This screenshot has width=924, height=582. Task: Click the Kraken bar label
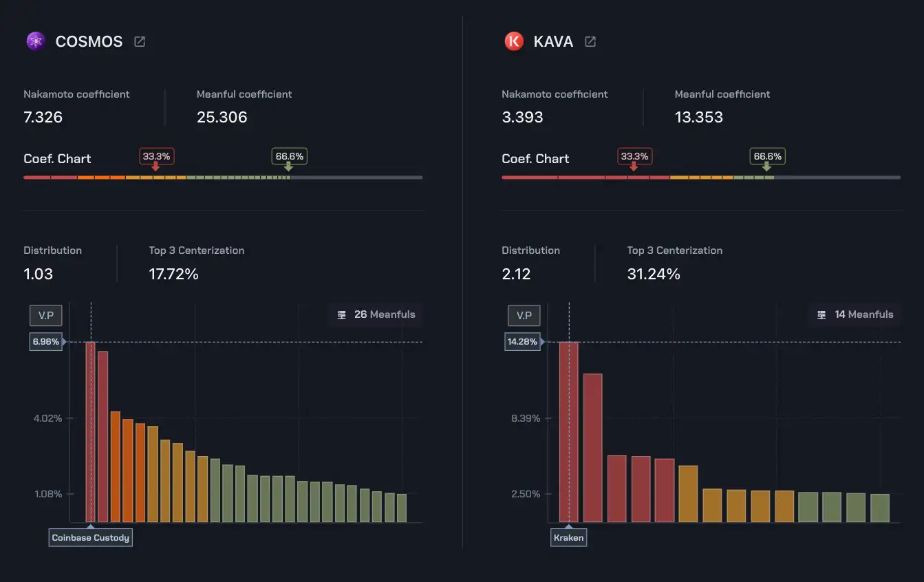pos(568,537)
